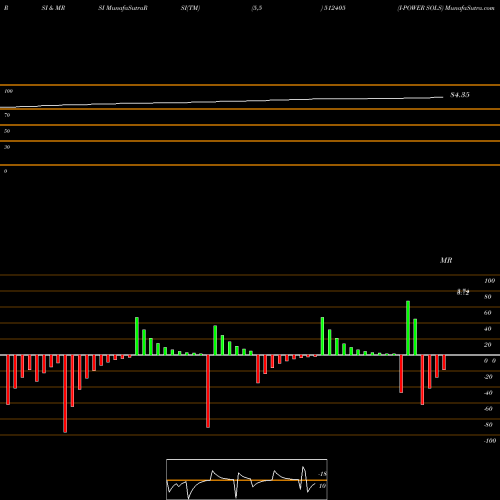The height and width of the screenshot is (500, 500).
Task: Open the mini oscillator thumbnail chart
Action: [247, 479]
